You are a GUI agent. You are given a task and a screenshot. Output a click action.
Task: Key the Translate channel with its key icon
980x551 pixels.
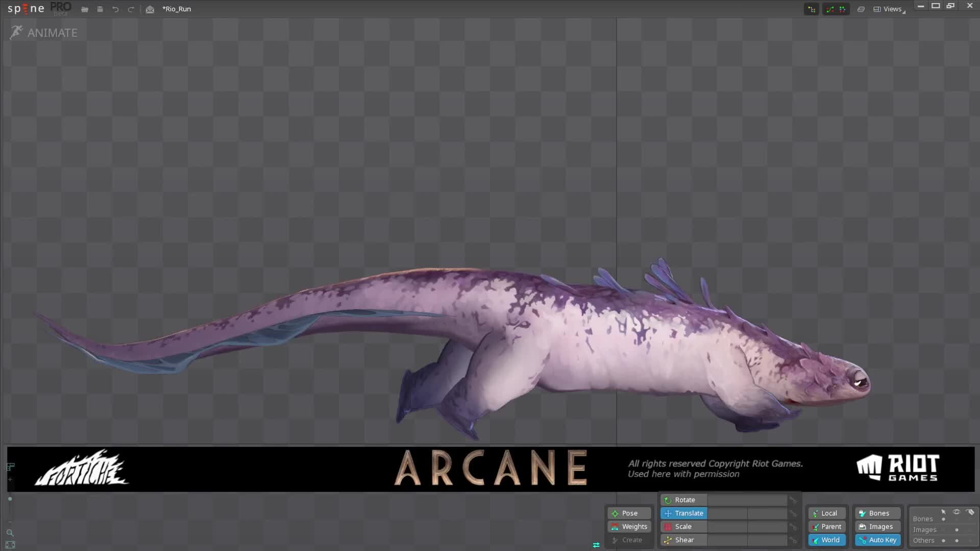(793, 513)
